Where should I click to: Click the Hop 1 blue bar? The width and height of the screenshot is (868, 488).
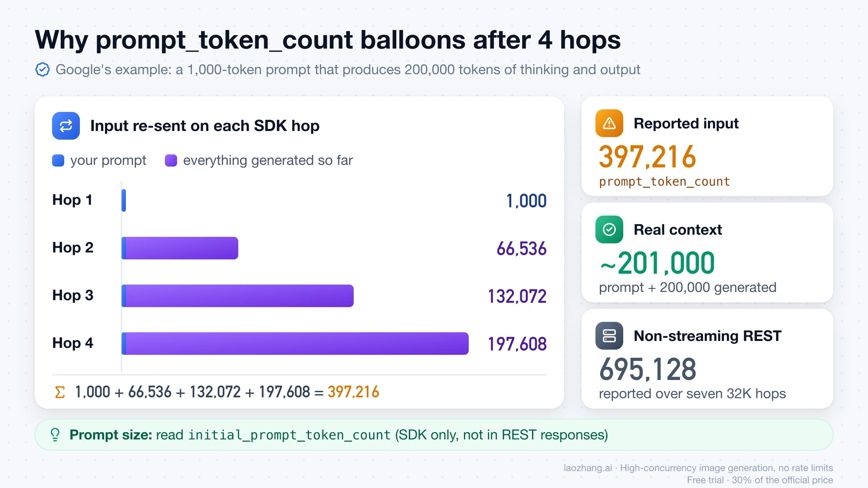pos(124,200)
